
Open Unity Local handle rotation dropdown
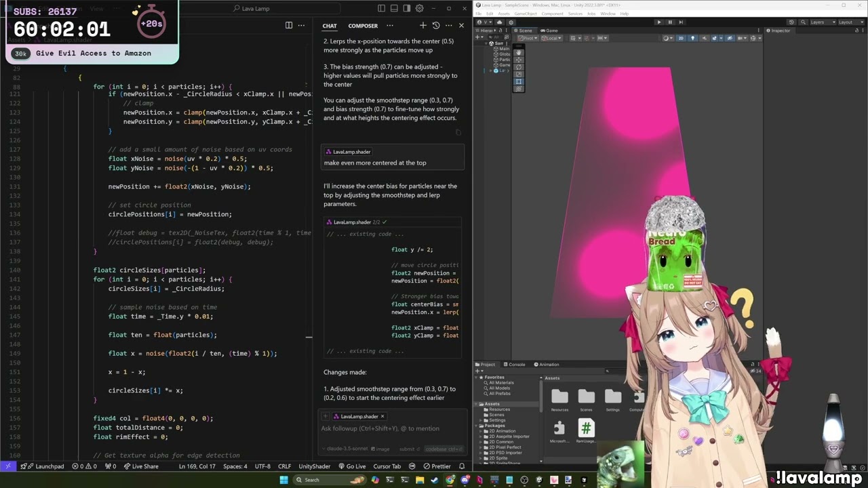[551, 38]
